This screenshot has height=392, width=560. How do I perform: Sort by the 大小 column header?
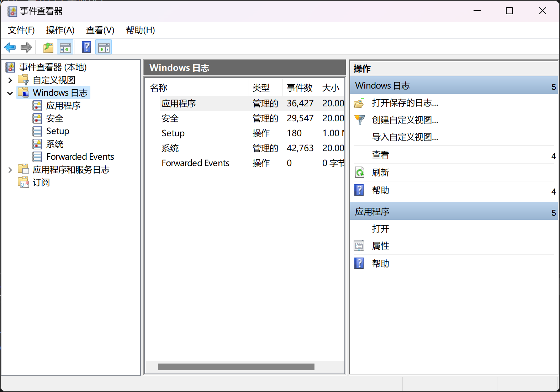(331, 88)
